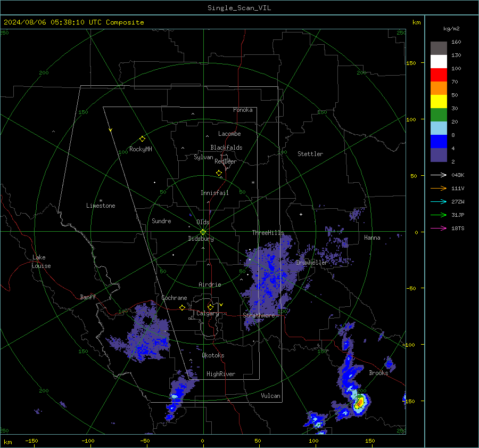
Task: Click the yellow V marker east of Calgary
Action: pyautogui.click(x=221, y=305)
